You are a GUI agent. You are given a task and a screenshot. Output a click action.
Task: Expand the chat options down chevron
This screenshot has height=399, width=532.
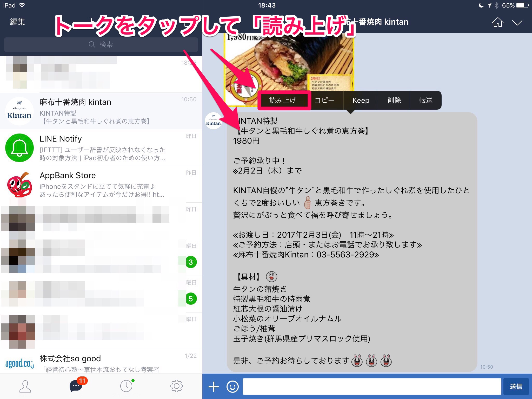(517, 23)
